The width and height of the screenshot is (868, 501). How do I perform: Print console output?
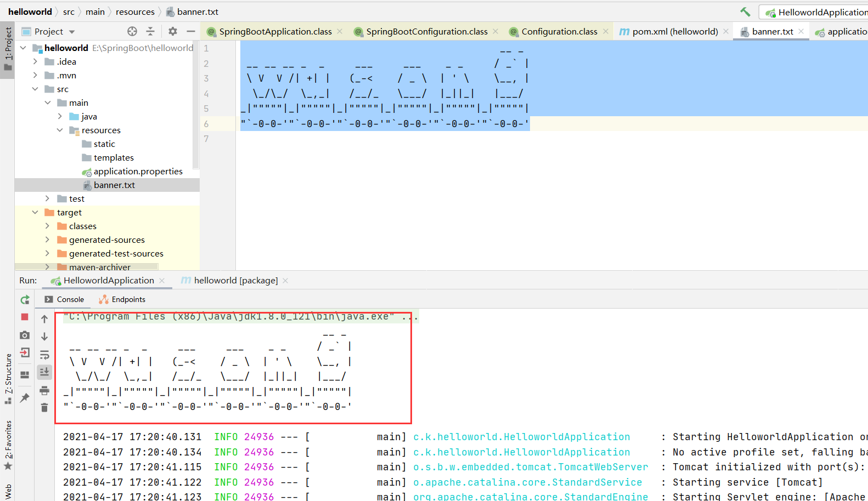pos(44,390)
